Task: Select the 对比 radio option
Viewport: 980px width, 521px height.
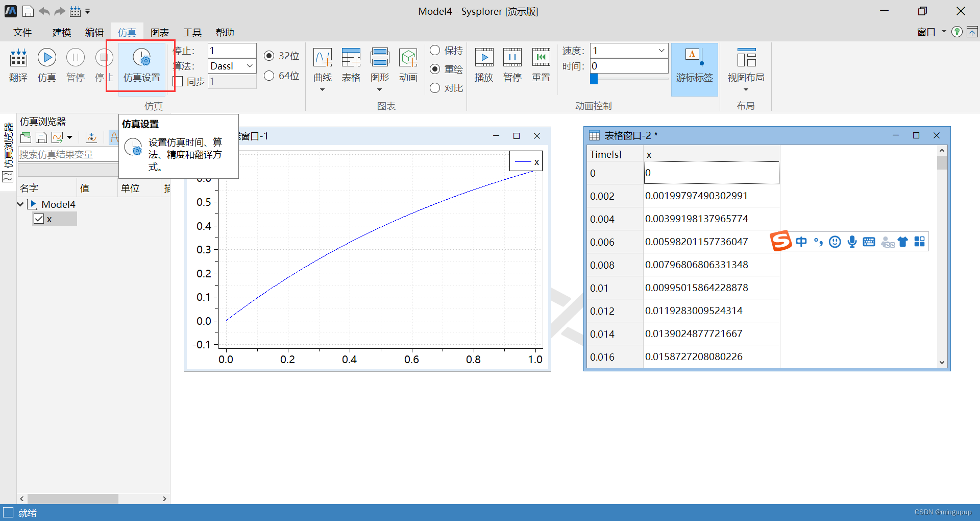Action: pos(435,88)
